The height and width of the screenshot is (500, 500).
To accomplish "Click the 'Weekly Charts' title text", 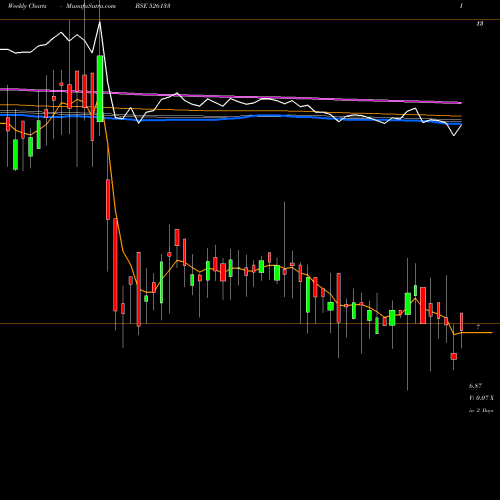I will coord(27,6).
